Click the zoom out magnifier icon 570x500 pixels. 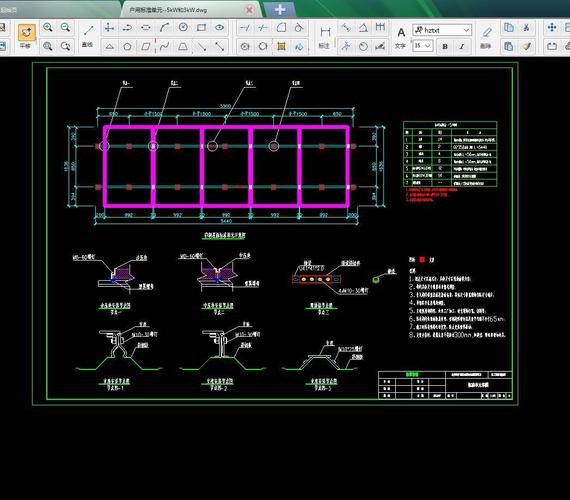65,28
